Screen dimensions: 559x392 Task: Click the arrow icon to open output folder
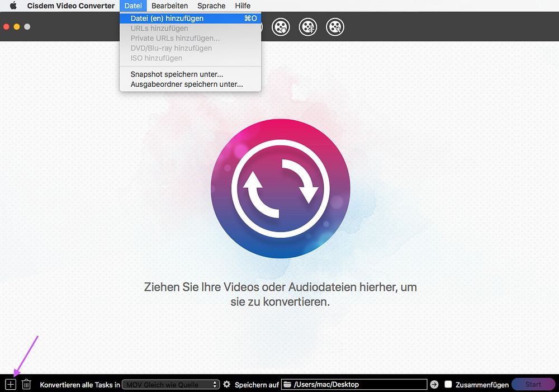[434, 384]
